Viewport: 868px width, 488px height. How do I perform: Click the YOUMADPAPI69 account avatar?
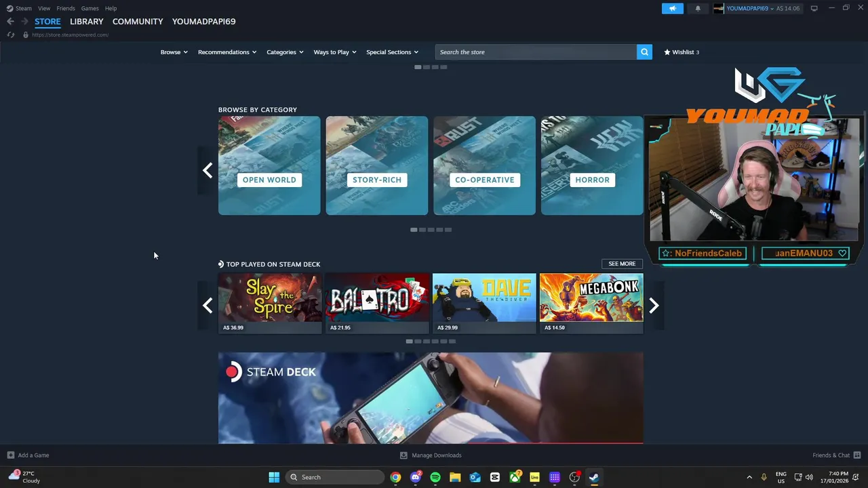pos(719,8)
